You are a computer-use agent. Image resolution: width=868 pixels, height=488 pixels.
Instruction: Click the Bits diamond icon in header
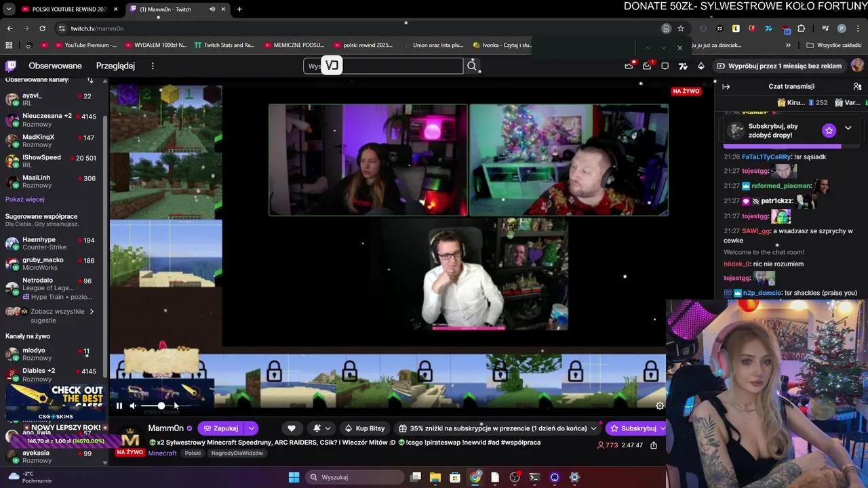point(701,66)
